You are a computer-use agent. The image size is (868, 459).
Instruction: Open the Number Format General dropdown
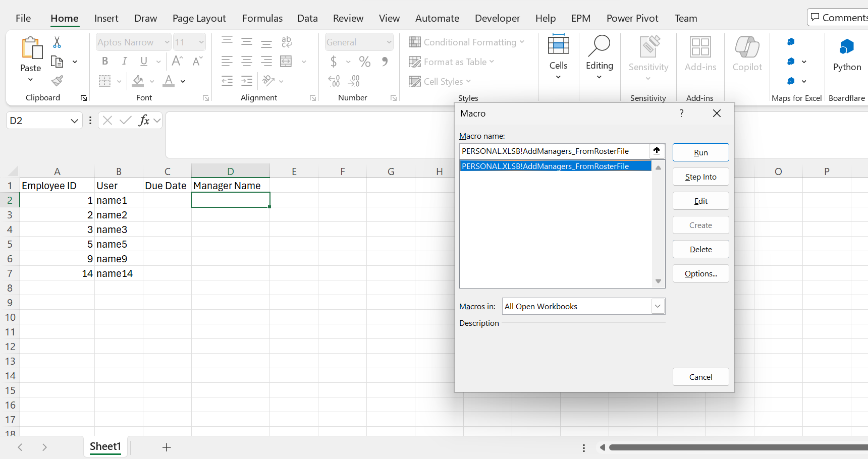389,42
